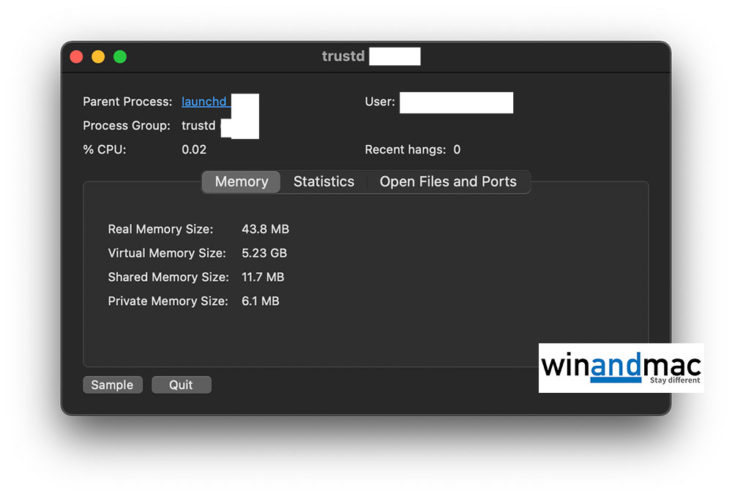Switch to the Statistics tab
732x496 pixels.
[323, 182]
